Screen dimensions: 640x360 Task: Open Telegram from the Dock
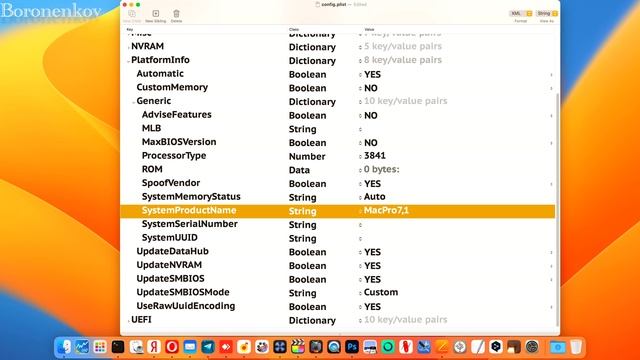[208, 347]
